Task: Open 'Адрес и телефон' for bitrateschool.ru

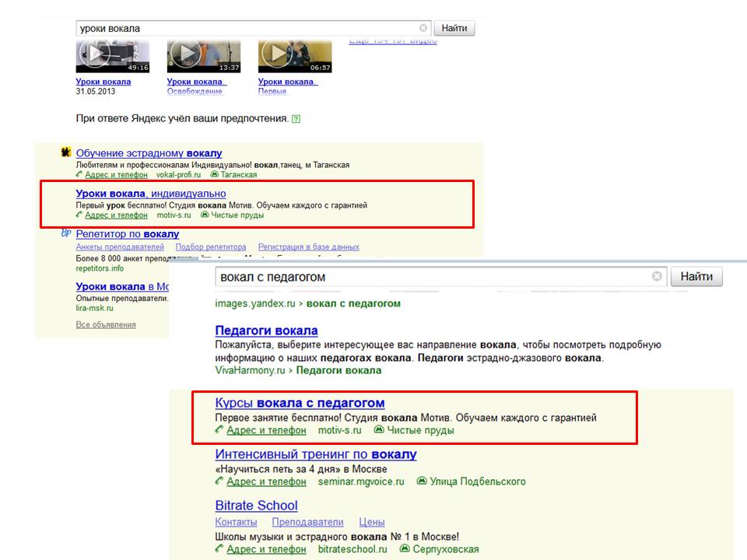Action: pyautogui.click(x=266, y=550)
